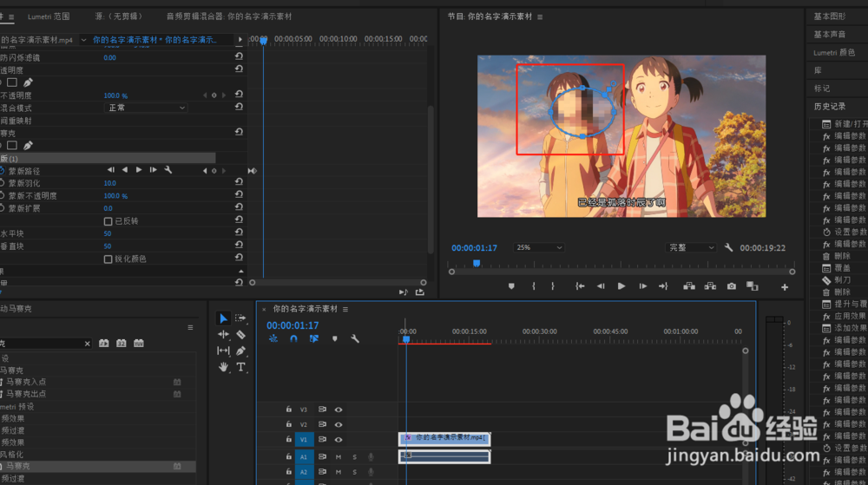Select the Hand tool

223,367
